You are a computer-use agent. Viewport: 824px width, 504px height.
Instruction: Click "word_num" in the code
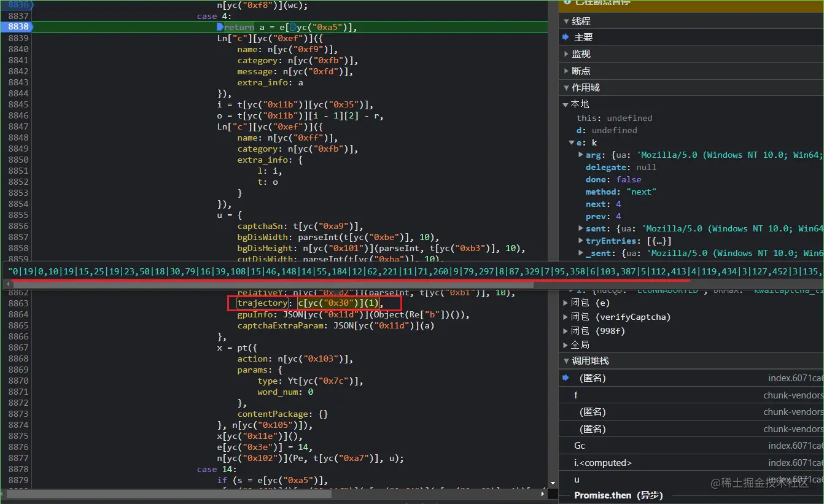(x=278, y=392)
